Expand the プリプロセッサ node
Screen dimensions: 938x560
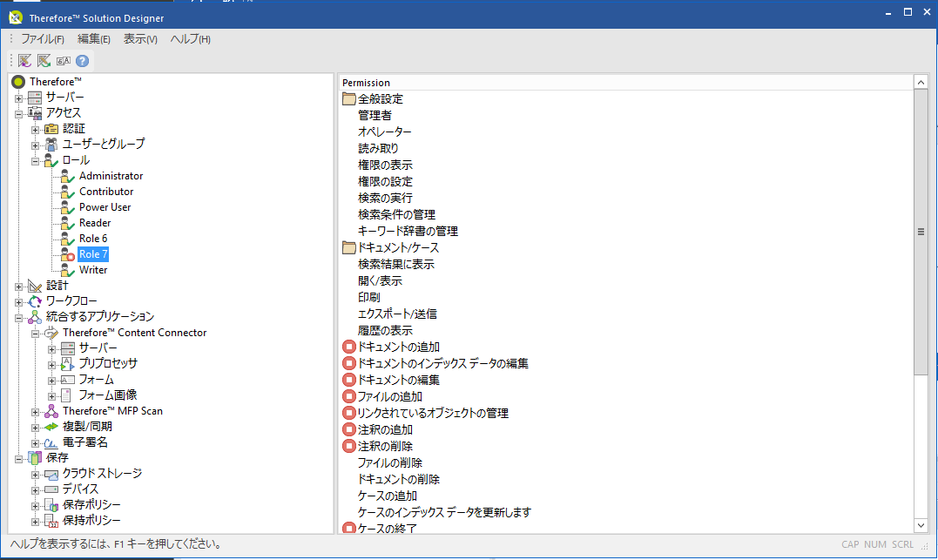tap(52, 364)
